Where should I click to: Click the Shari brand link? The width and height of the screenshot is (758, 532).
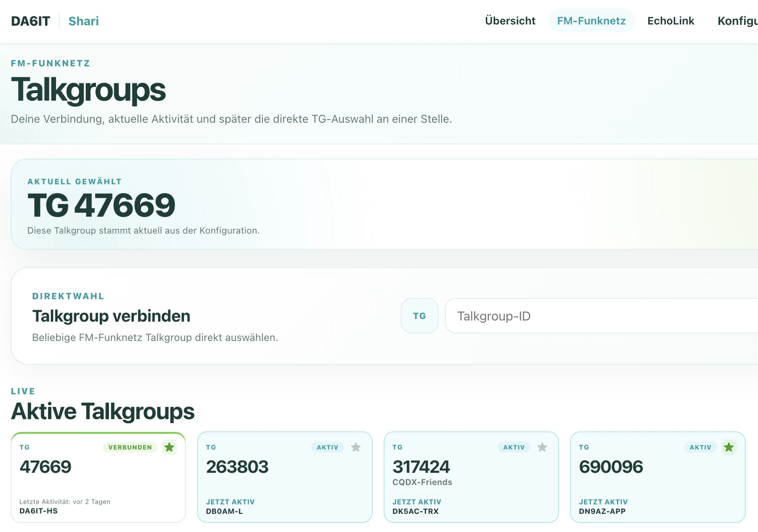coord(83,21)
